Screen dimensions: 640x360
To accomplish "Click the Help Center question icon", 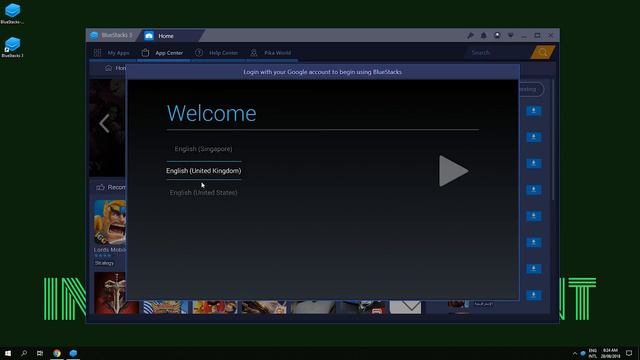I will (x=199, y=53).
